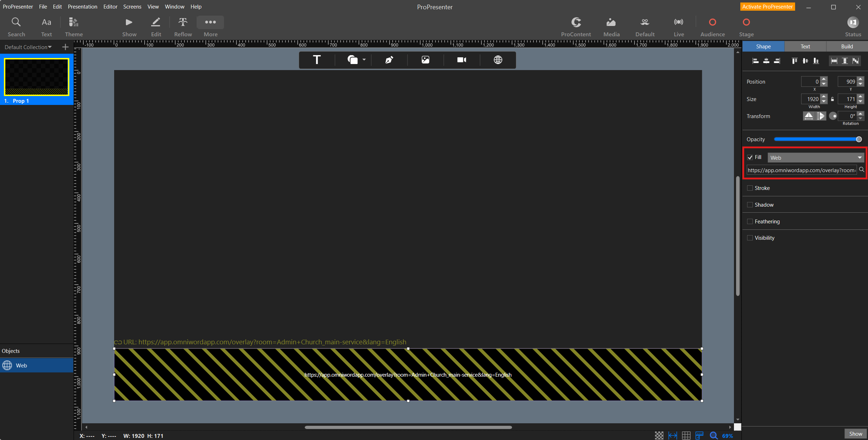The width and height of the screenshot is (868, 440).
Task: Increase the X position value
Action: [824, 79]
